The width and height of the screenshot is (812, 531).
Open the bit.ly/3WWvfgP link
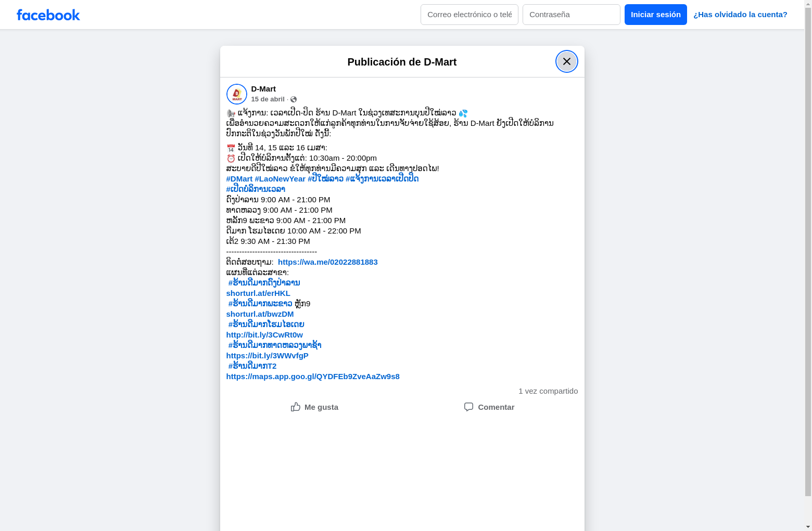(268, 356)
